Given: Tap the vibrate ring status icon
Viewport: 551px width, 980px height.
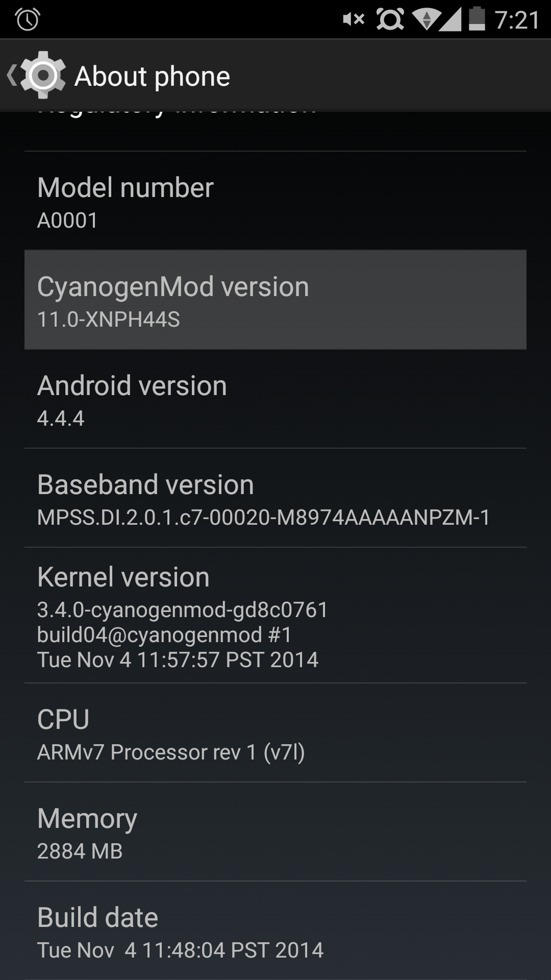Looking at the screenshot, I should (390, 19).
